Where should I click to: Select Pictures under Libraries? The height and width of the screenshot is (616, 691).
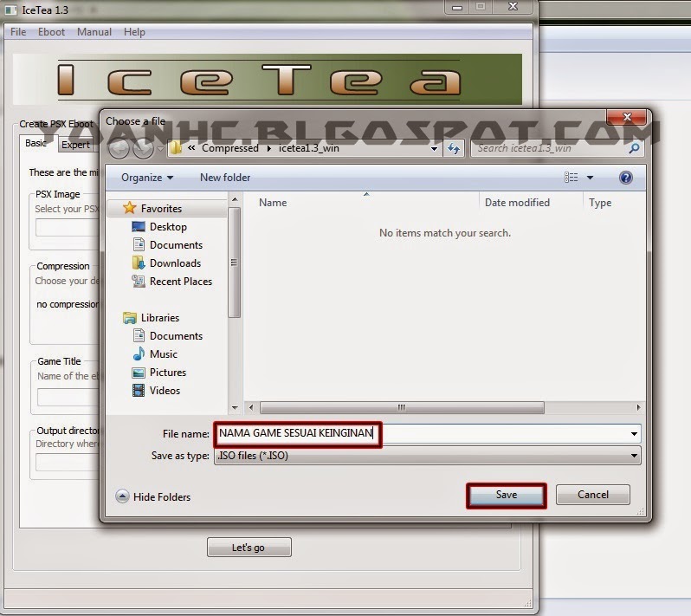pos(167,373)
